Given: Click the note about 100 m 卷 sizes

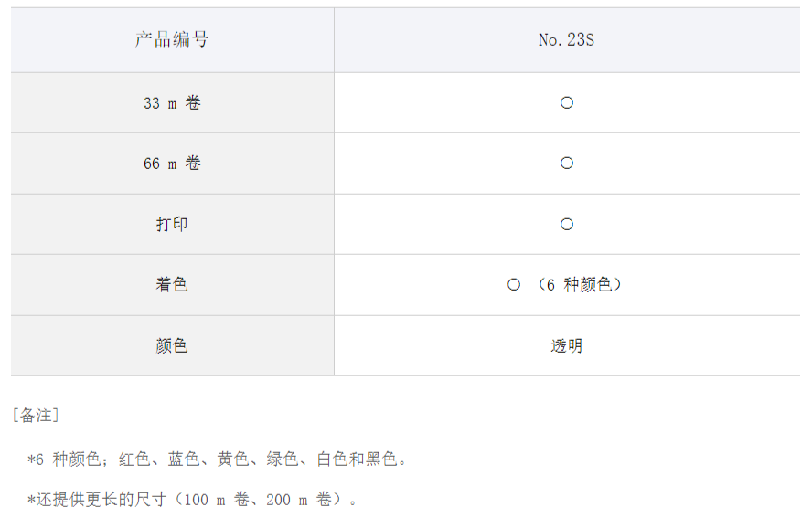Looking at the screenshot, I should tap(193, 500).
